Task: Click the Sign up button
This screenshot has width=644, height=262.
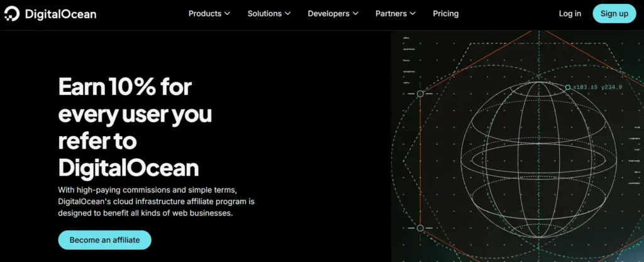Action: (x=614, y=14)
